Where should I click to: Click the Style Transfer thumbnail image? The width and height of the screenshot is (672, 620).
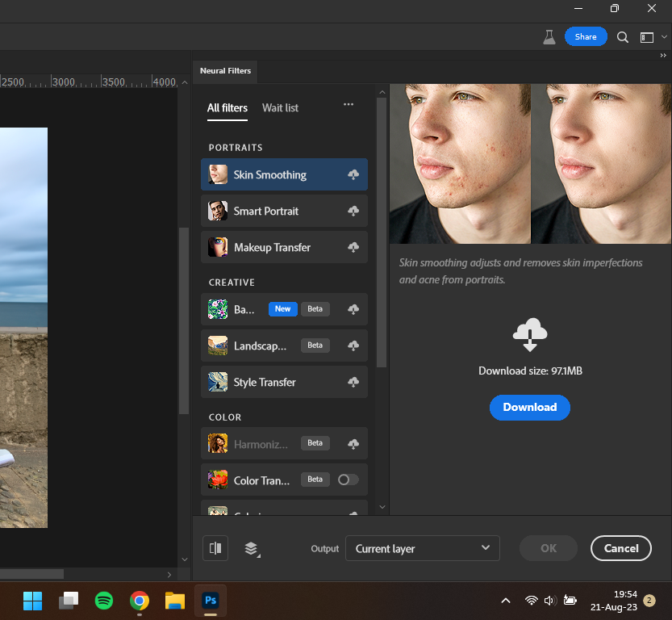tap(218, 382)
